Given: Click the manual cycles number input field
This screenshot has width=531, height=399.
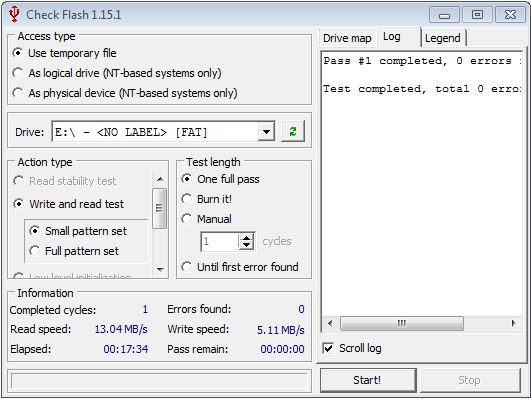Looking at the screenshot, I should point(220,242).
